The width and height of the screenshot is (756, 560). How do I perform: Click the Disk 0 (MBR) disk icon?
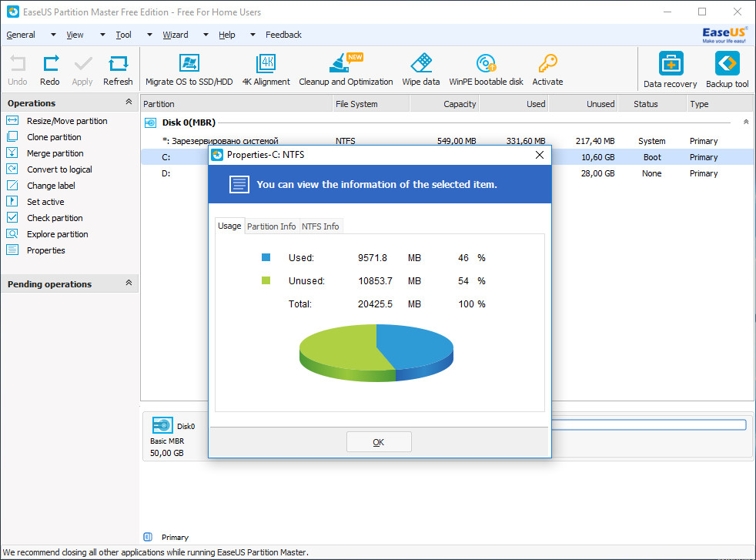(x=150, y=123)
